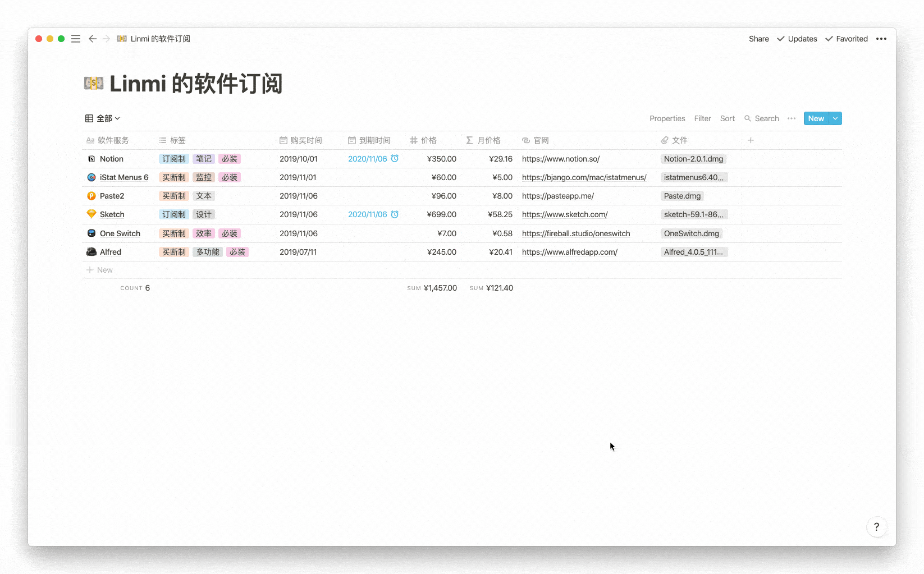This screenshot has height=574, width=924.
Task: Click the iStat Menus 6 row icon
Action: pos(92,177)
